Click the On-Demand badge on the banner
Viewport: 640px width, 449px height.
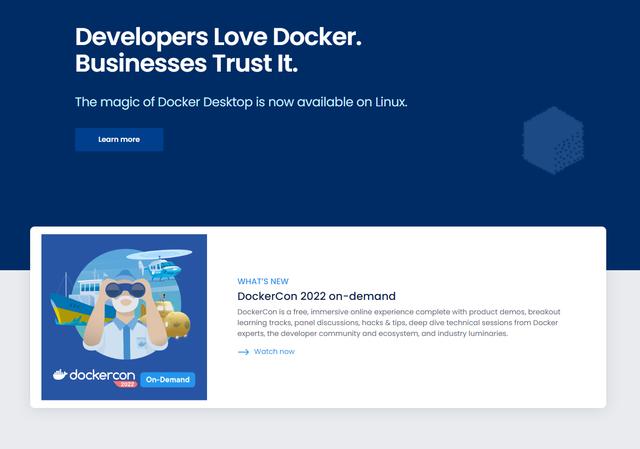coord(168,380)
